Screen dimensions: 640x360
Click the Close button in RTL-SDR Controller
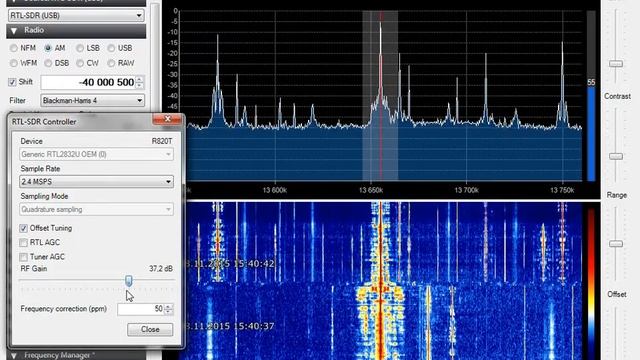pyautogui.click(x=150, y=329)
